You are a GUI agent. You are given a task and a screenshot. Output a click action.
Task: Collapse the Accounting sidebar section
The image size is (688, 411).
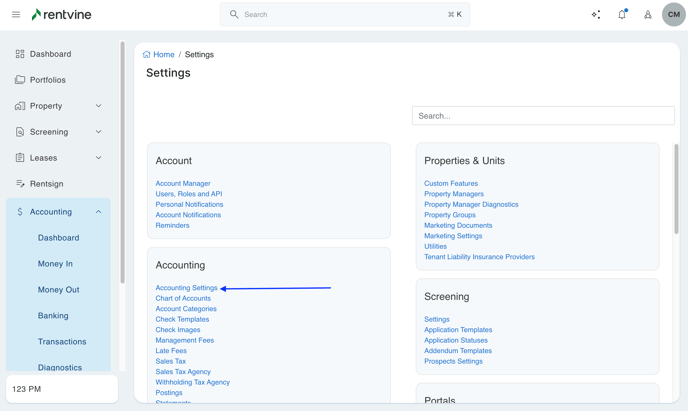(x=98, y=212)
